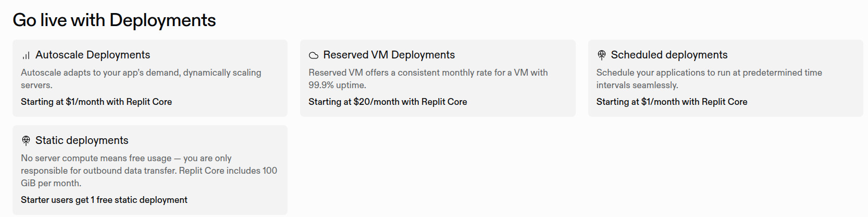Click "Starter users get 1 free static deployment"
This screenshot has height=217, width=868.
pos(104,200)
